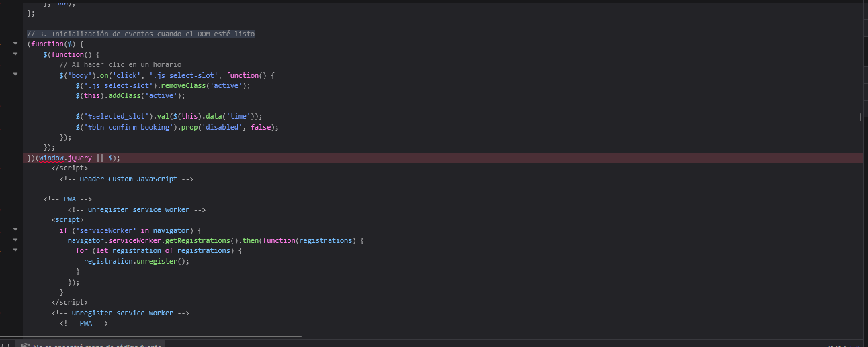This screenshot has width=868, height=347.
Task: Fold the "for (let registration" loop
Action: pos(15,250)
